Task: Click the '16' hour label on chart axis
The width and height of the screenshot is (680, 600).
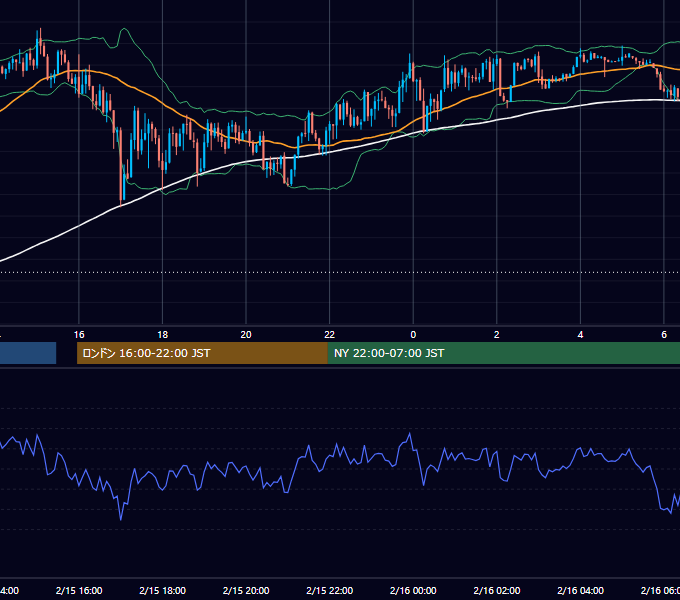Action: tap(79, 335)
